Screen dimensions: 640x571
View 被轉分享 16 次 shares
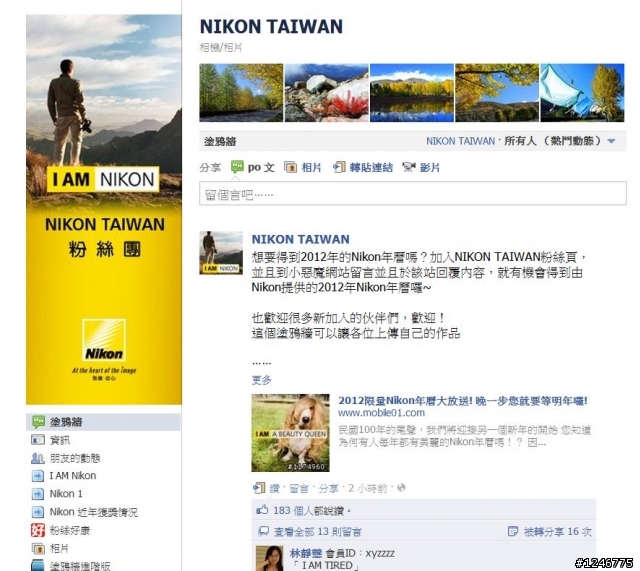coord(557,531)
